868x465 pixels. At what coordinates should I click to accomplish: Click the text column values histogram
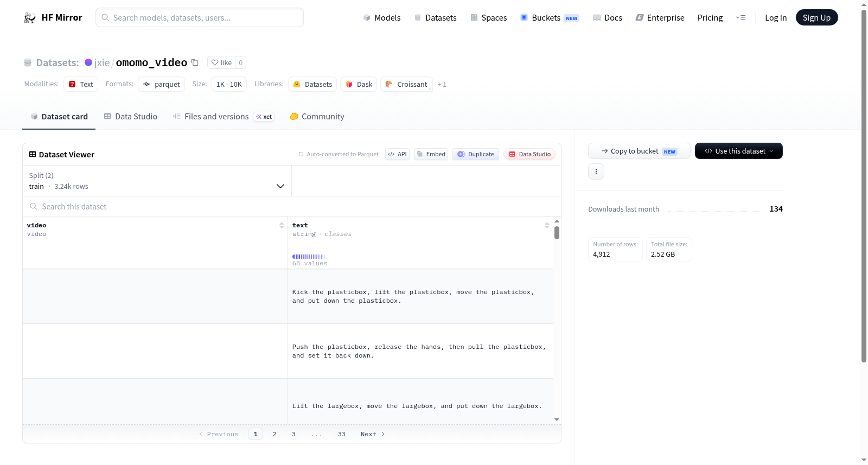coord(309,257)
